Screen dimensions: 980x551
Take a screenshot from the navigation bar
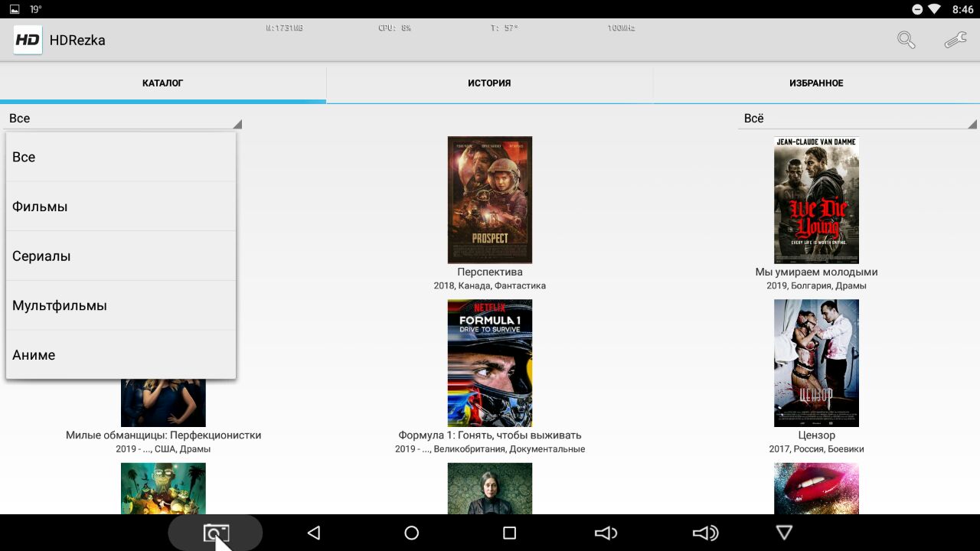(x=216, y=533)
